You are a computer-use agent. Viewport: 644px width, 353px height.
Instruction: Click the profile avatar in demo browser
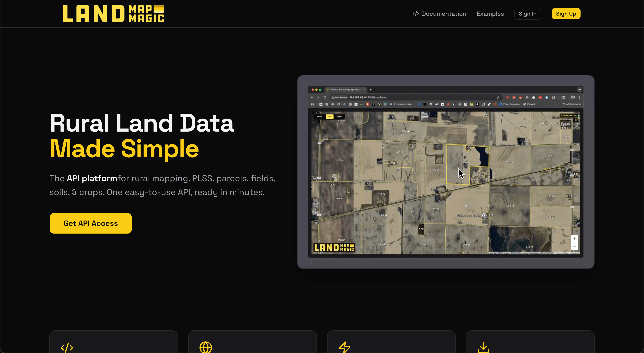[x=573, y=98]
